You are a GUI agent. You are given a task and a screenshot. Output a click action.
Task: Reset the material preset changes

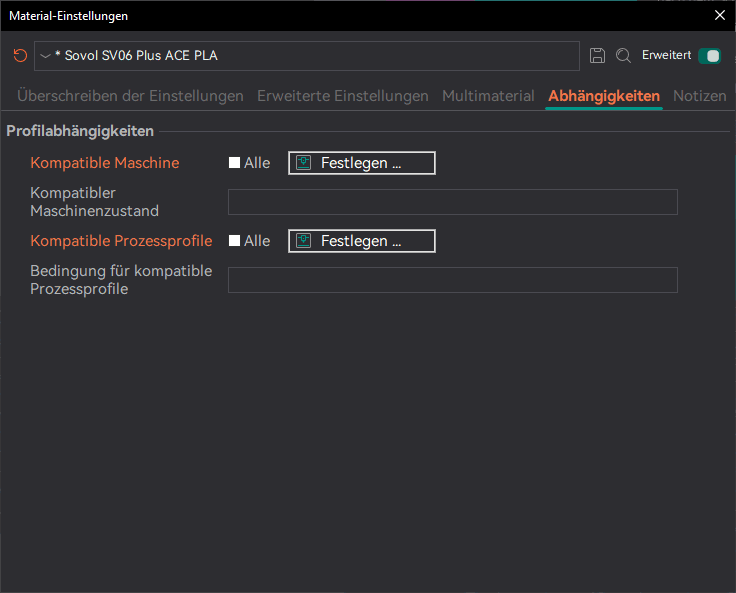[x=20, y=56]
